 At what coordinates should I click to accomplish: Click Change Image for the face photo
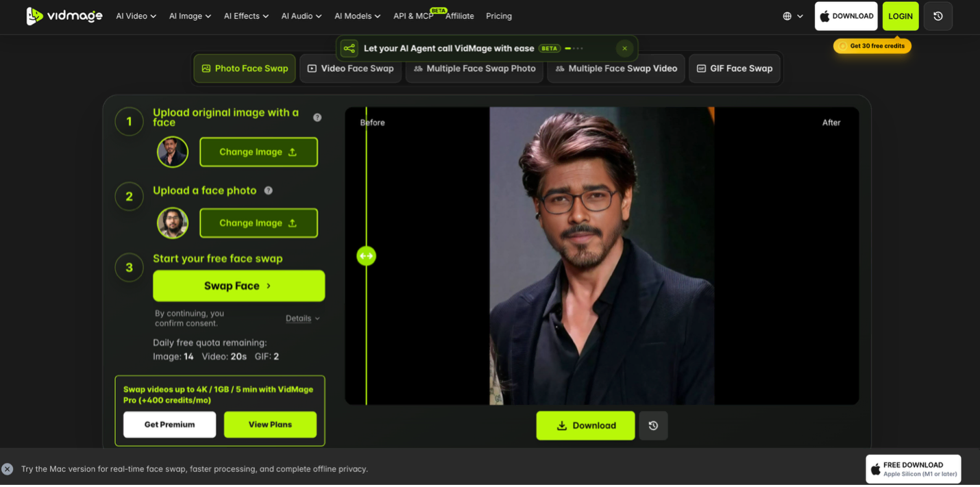pos(258,223)
